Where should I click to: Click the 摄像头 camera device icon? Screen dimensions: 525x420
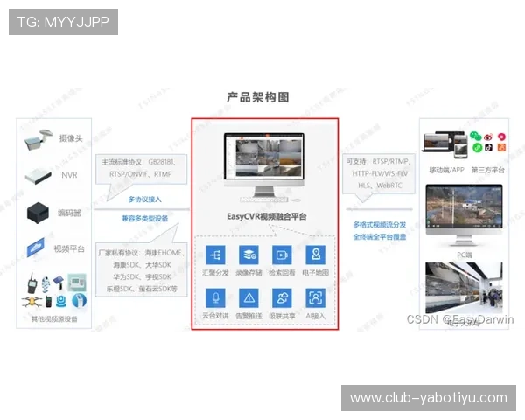click(38, 139)
